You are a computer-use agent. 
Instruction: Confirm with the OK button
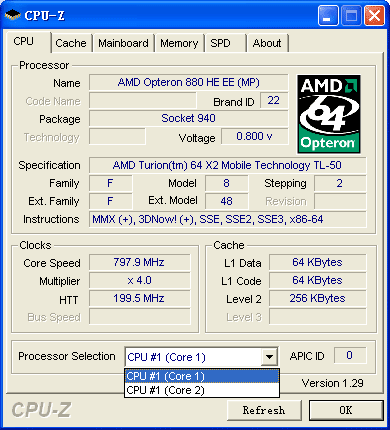point(346,410)
